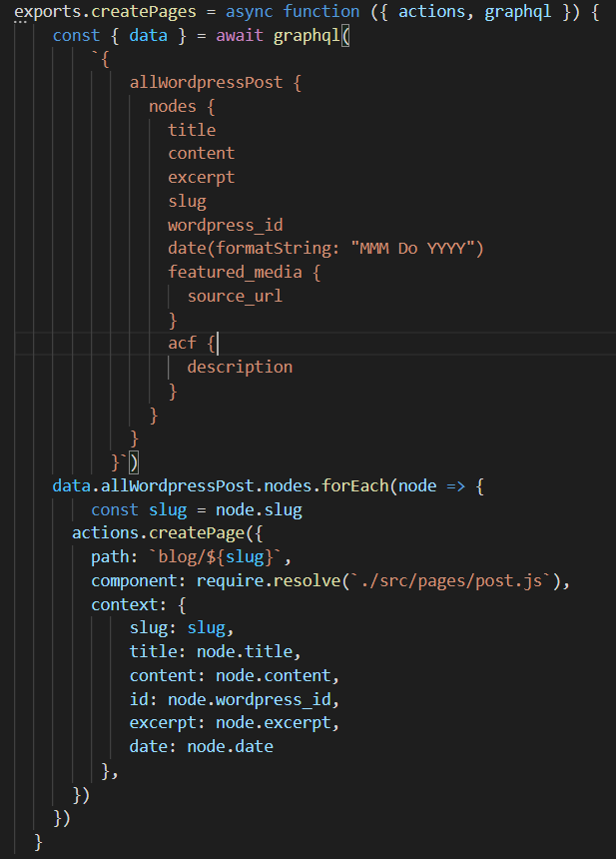The width and height of the screenshot is (616, 859).
Task: Click the context key
Action: (124, 605)
